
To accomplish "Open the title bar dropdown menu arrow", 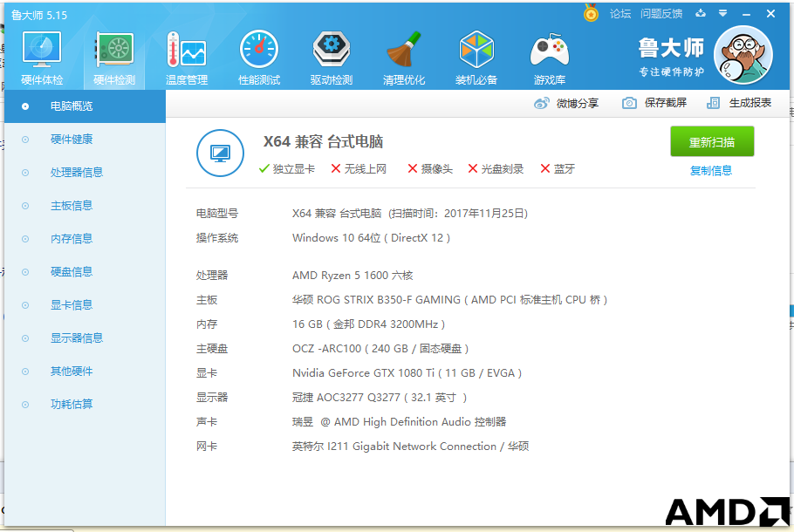I will [x=723, y=14].
